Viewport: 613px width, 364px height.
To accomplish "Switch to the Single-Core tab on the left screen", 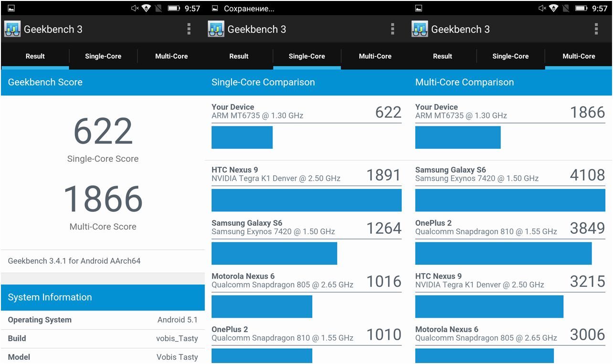I will 103,56.
